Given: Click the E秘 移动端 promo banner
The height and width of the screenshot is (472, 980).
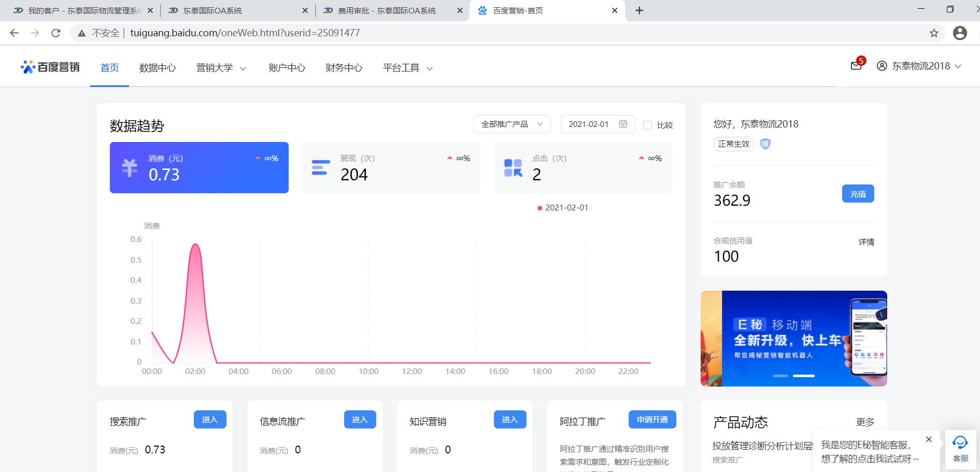Looking at the screenshot, I should tap(793, 338).
